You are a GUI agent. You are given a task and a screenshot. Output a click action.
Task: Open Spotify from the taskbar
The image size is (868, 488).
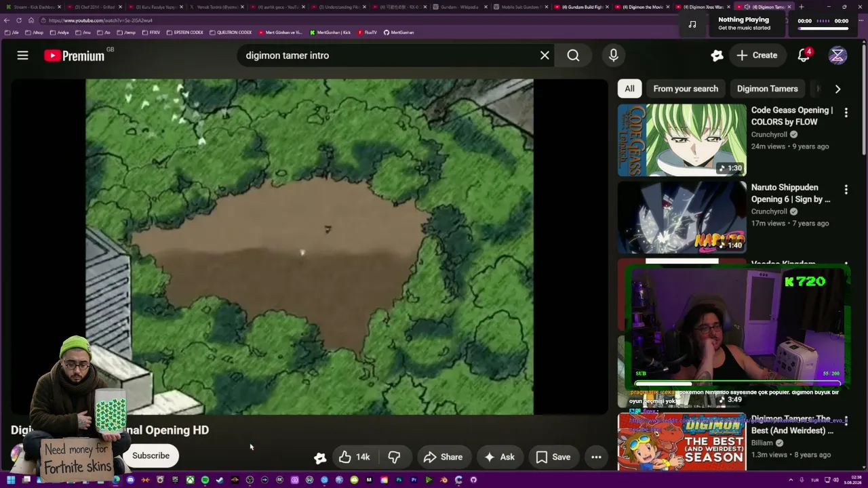205,480
